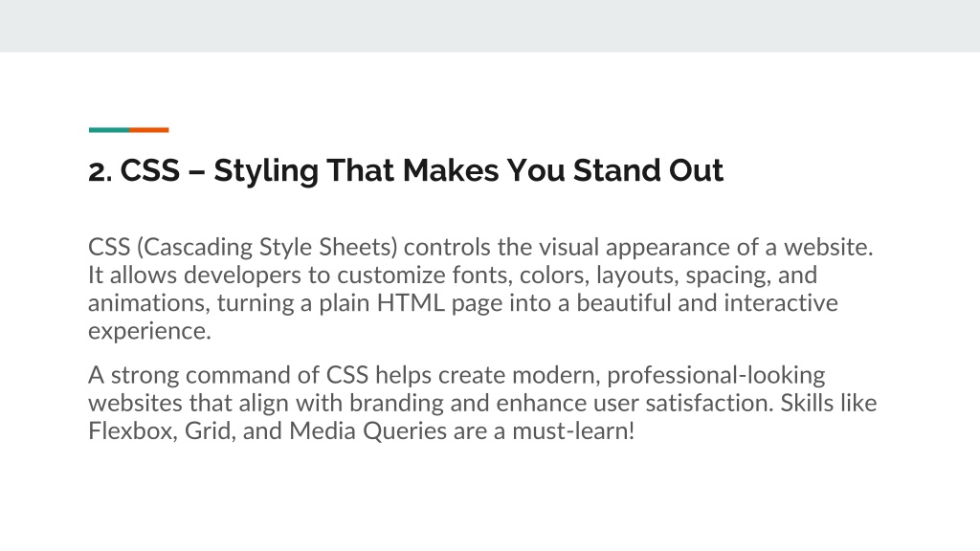
Task: Click the number "2." in the heading
Action: tap(100, 171)
